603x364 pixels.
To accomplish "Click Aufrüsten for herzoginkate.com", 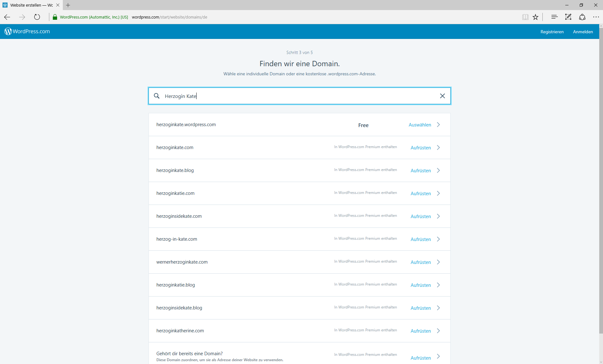I will pyautogui.click(x=421, y=147).
